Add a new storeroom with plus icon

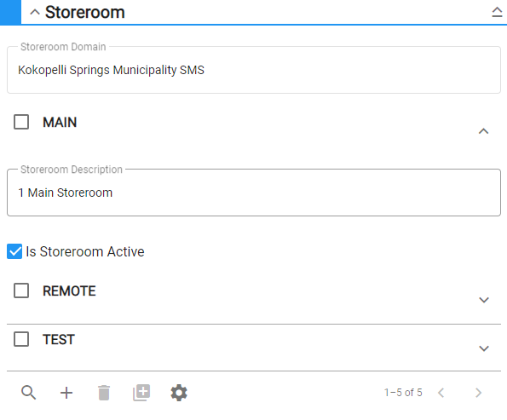66,393
